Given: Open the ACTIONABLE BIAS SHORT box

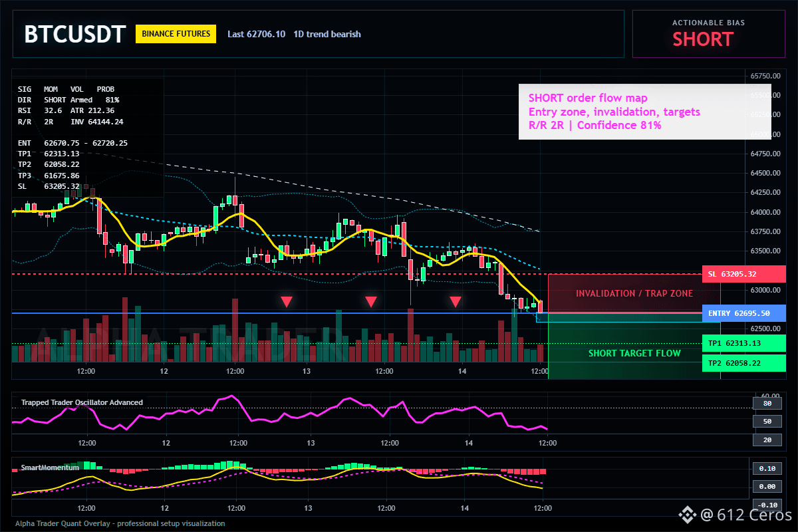Looking at the screenshot, I should 709,34.
